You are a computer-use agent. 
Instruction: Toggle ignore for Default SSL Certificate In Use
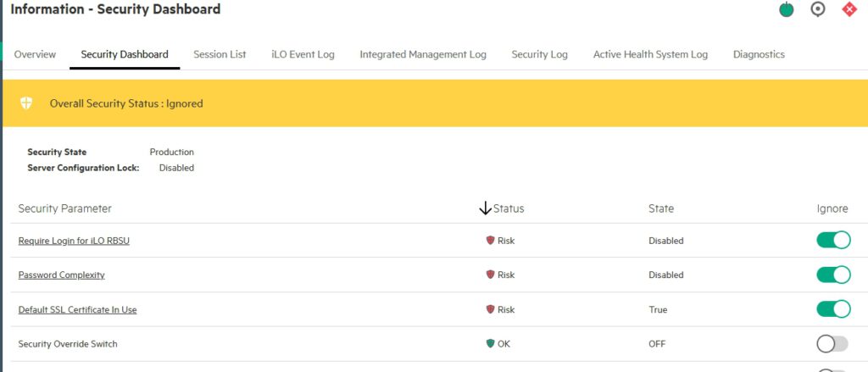pyautogui.click(x=832, y=308)
